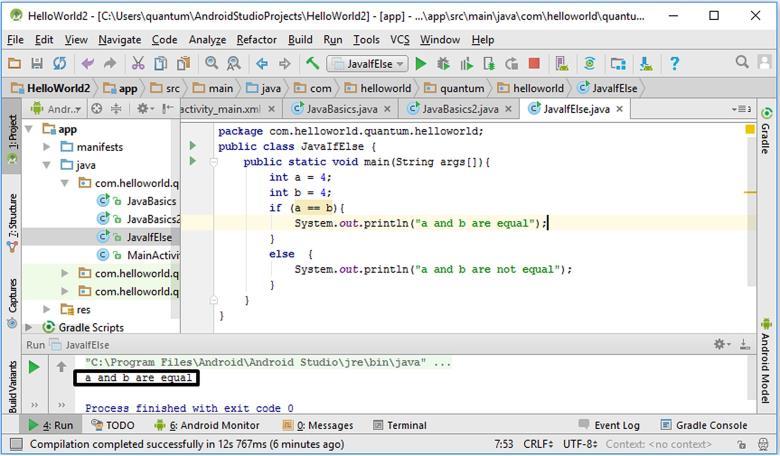Open the Build menu
The width and height of the screenshot is (780, 456).
pyautogui.click(x=300, y=39)
